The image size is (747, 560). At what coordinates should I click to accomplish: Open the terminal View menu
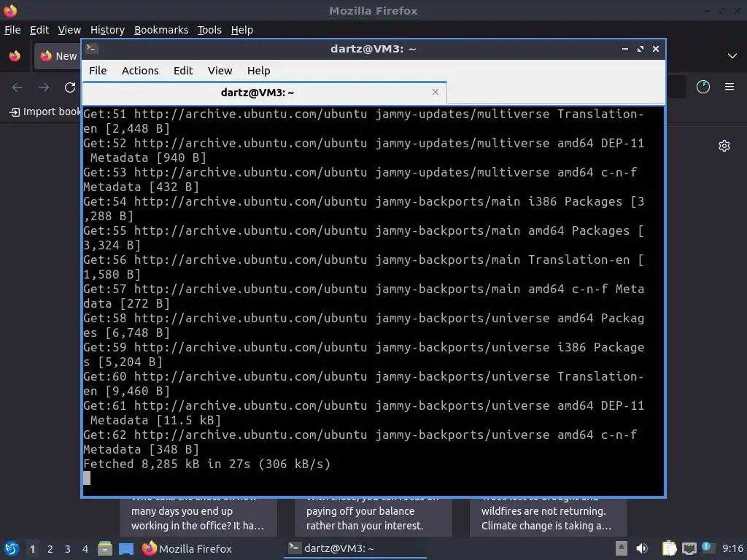[220, 71]
